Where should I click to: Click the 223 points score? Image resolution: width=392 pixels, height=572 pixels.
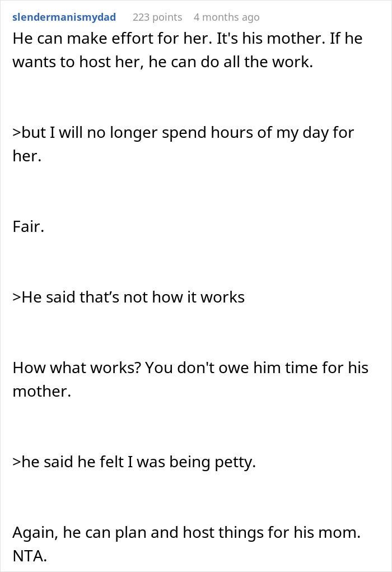(x=157, y=17)
